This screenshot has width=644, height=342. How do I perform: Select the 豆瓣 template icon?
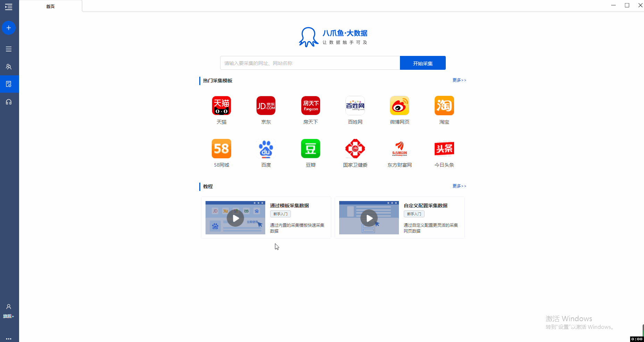pyautogui.click(x=311, y=149)
